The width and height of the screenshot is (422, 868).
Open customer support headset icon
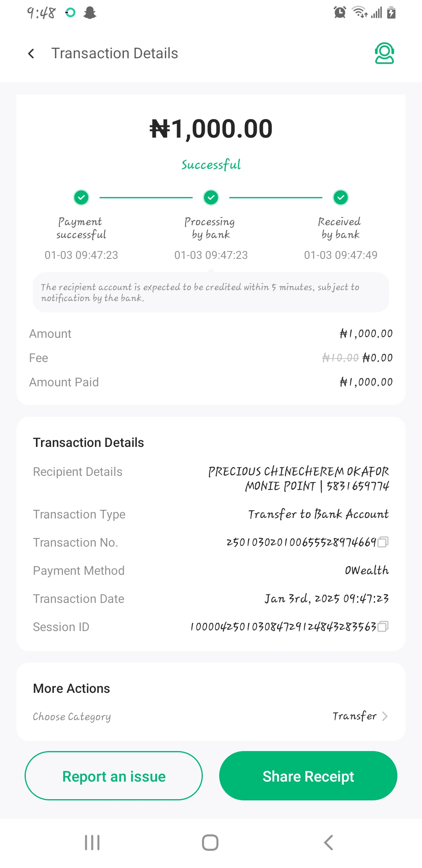point(384,53)
